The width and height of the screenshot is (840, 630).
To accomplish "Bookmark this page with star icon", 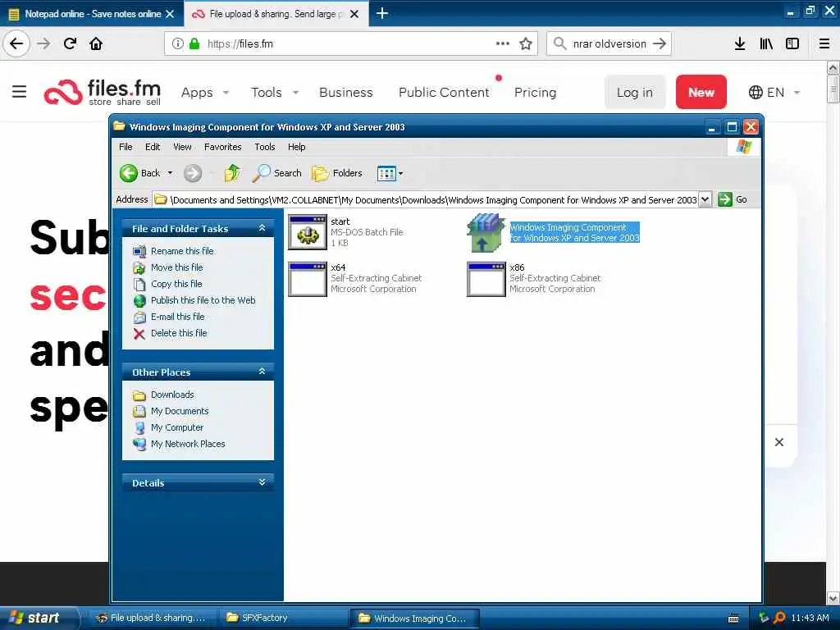I will pyautogui.click(x=526, y=43).
